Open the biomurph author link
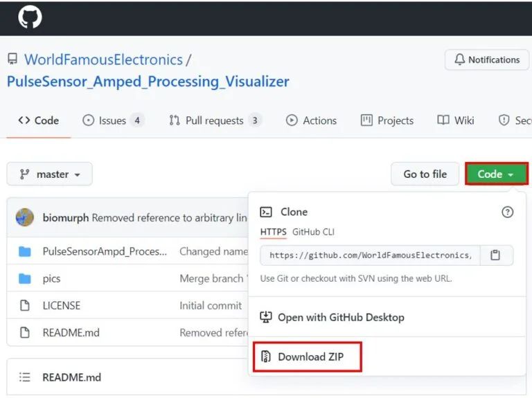Image resolution: width=532 pixels, height=398 pixels. 66,217
